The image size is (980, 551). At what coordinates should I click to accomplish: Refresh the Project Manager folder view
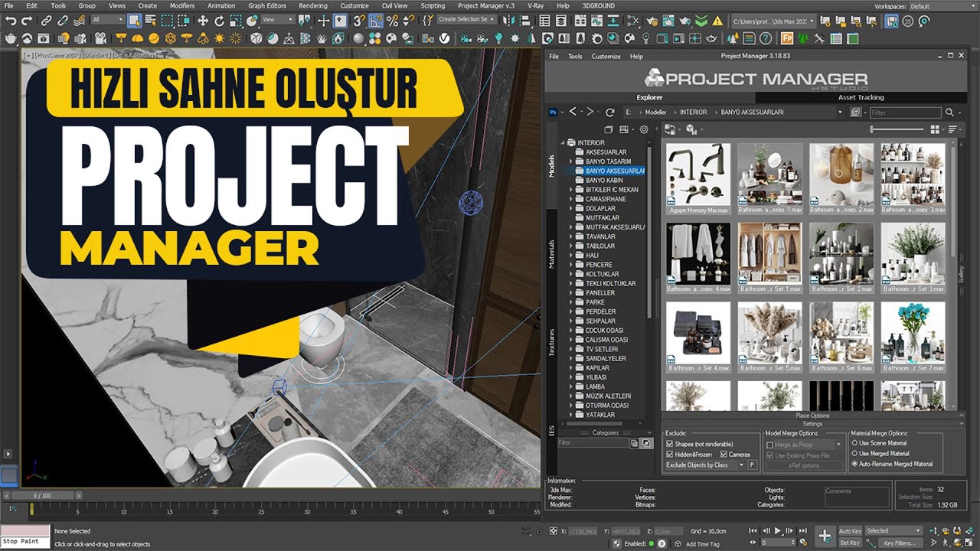[609, 112]
